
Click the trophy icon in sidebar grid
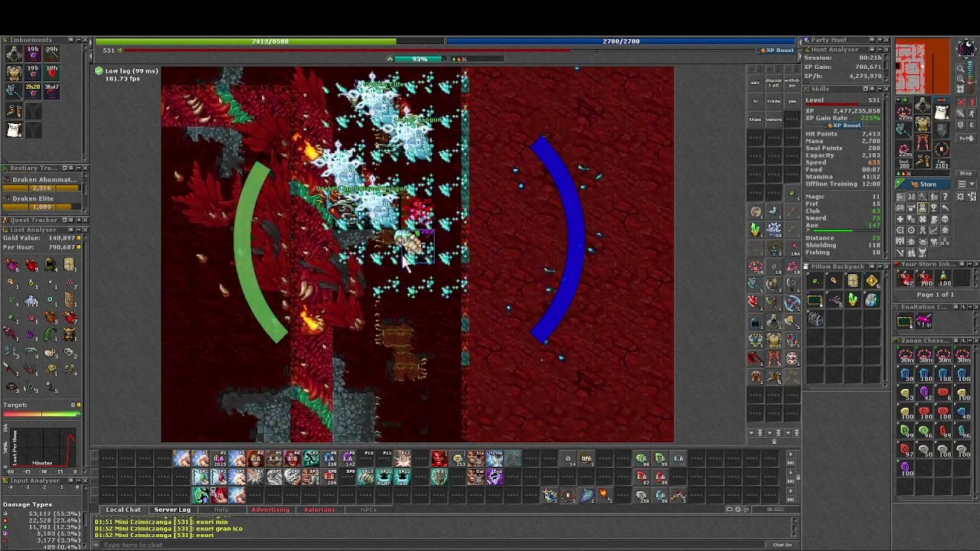pos(934,207)
